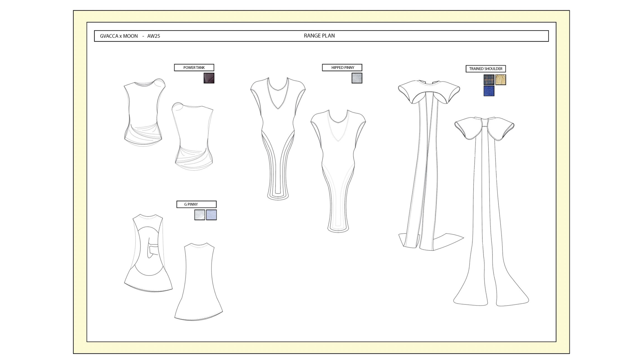The image size is (644, 361).
Task: Click the GVACCA x MOON AW25 header text
Action: [x=130, y=36]
